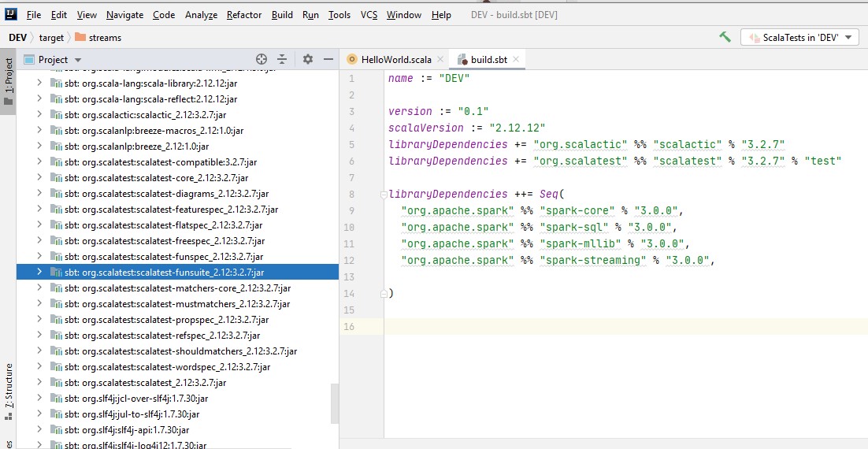Image resolution: width=868 pixels, height=449 pixels.
Task: Click library icon of scalatest-wordspec jar
Action: [x=55, y=366]
